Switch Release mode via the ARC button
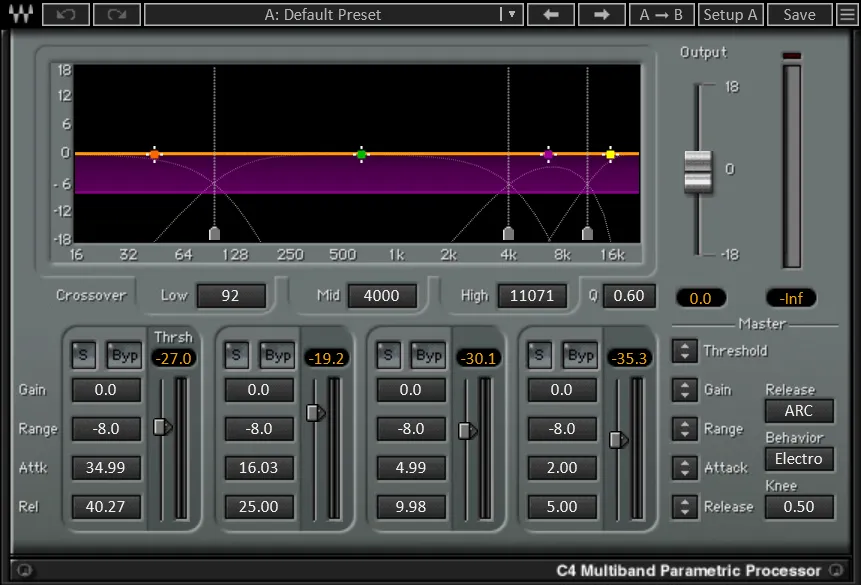Image resolution: width=861 pixels, height=585 pixels. tap(798, 410)
